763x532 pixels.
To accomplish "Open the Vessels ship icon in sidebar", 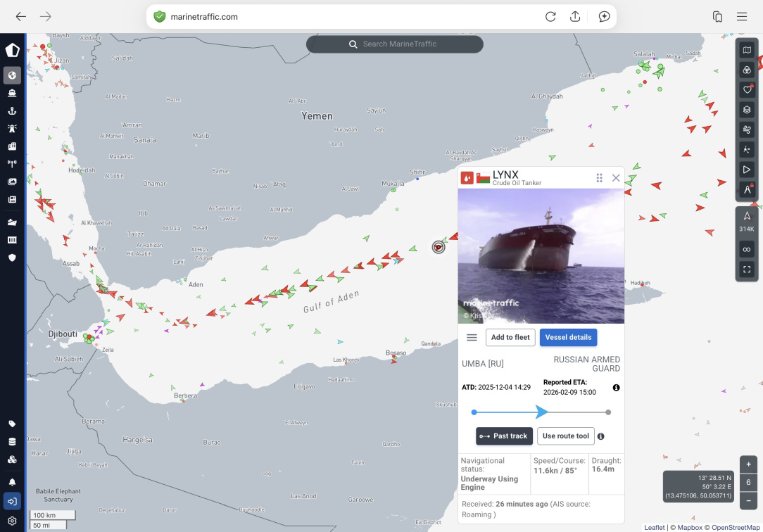I will [12, 93].
